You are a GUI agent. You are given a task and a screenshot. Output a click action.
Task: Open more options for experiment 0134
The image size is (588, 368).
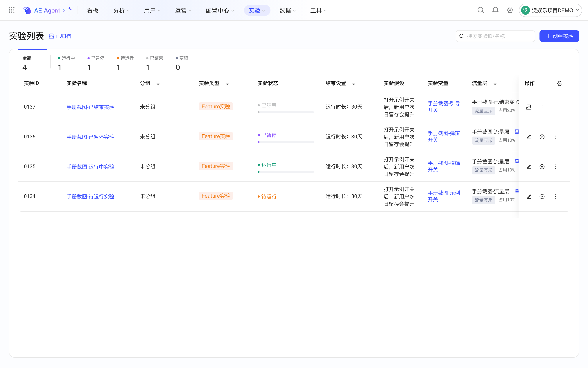click(x=555, y=196)
